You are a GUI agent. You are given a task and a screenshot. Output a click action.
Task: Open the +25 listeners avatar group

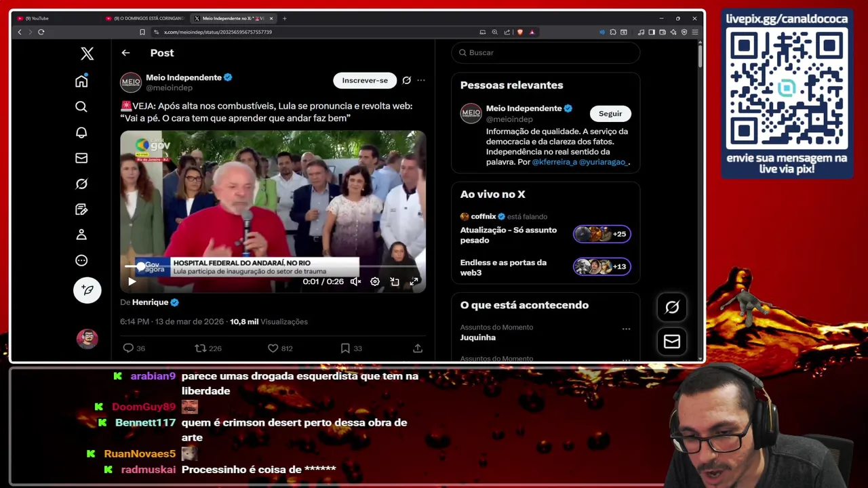[602, 235]
